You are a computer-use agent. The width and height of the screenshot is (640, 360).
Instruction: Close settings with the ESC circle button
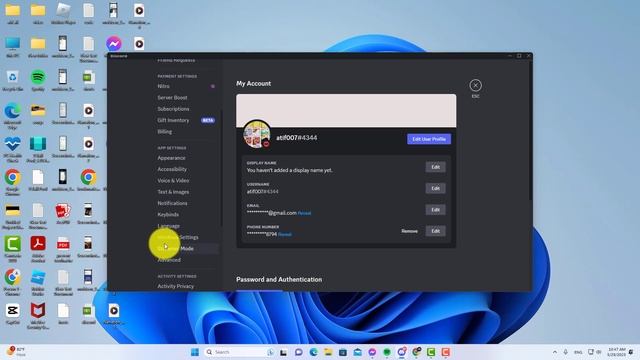475,85
